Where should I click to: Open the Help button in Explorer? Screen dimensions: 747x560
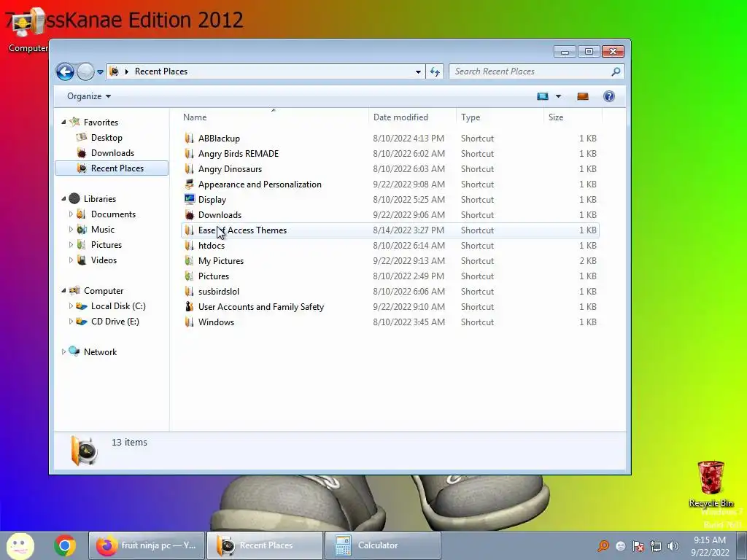pos(609,96)
